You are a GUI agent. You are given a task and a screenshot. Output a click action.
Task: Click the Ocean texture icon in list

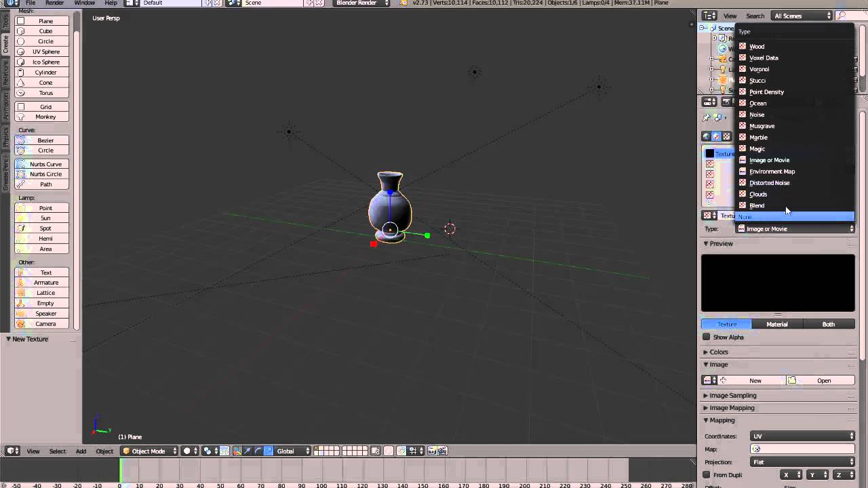pos(743,103)
